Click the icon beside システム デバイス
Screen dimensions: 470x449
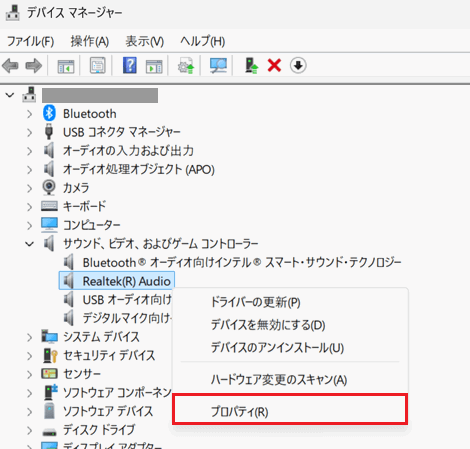[49, 336]
